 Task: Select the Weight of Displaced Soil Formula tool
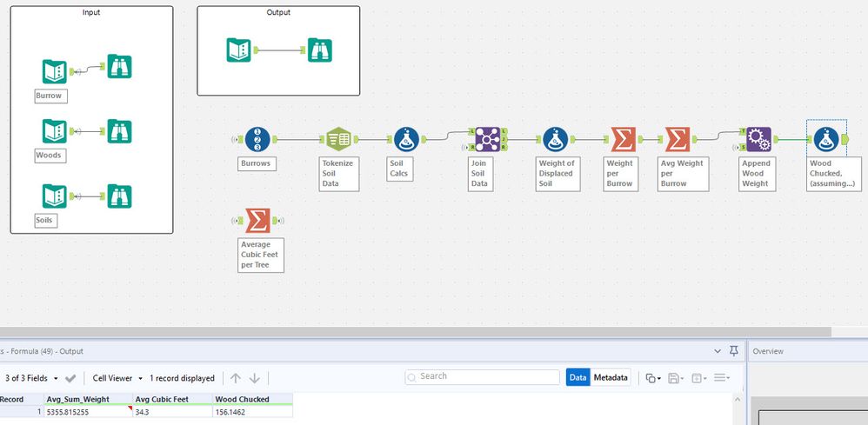555,139
